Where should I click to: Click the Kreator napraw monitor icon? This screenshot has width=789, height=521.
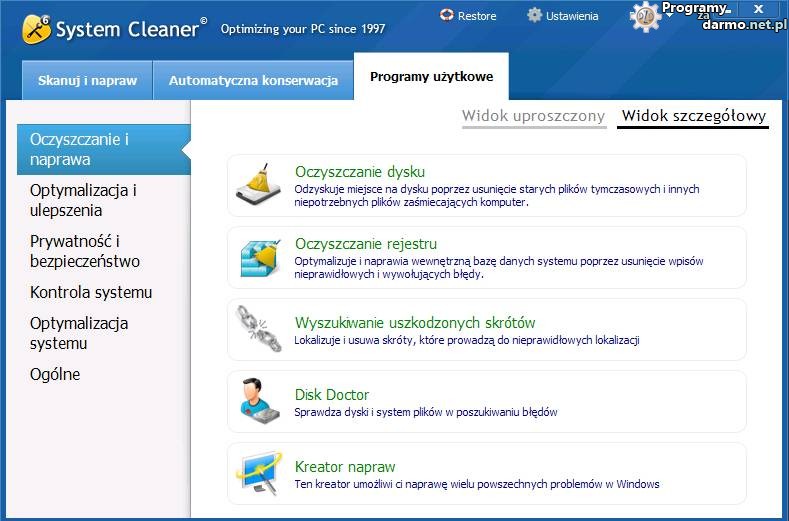[258, 473]
